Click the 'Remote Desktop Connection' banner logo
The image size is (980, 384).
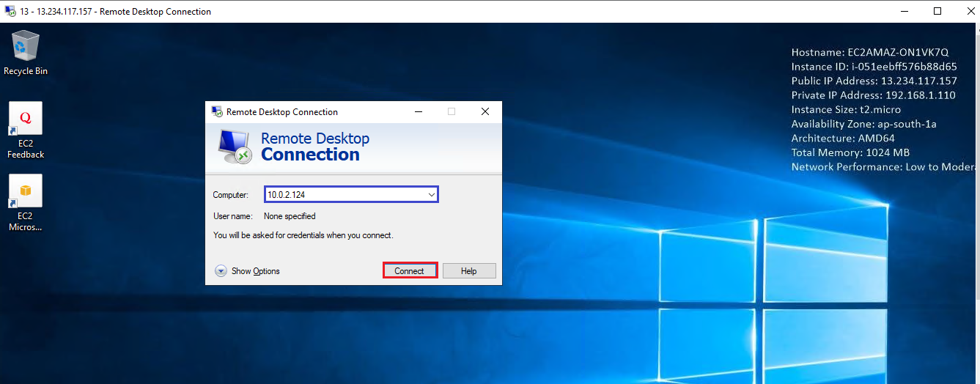(235, 146)
